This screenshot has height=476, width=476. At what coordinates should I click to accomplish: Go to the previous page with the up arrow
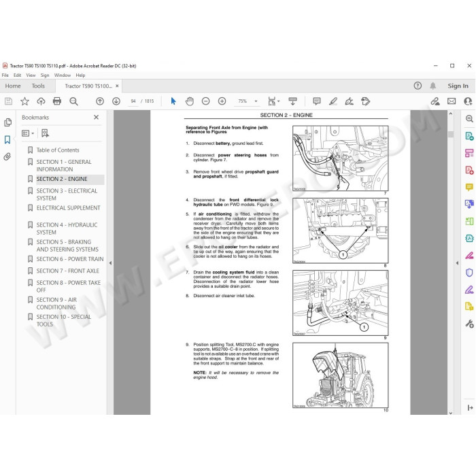tap(100, 101)
